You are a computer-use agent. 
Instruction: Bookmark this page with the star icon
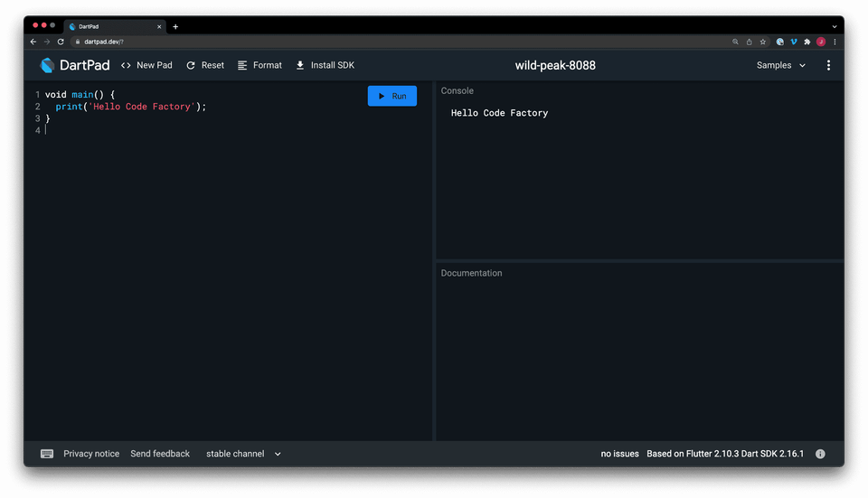(x=763, y=42)
